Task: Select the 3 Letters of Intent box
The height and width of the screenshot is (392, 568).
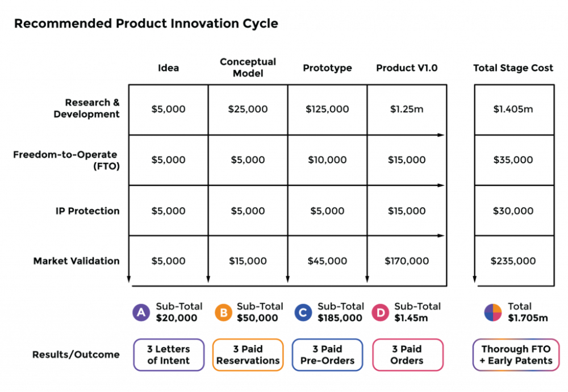Action: [x=168, y=355]
